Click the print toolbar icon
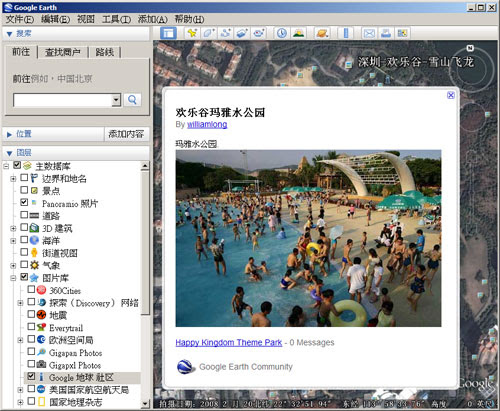This screenshot has height=411, width=500. pyautogui.click(x=386, y=33)
